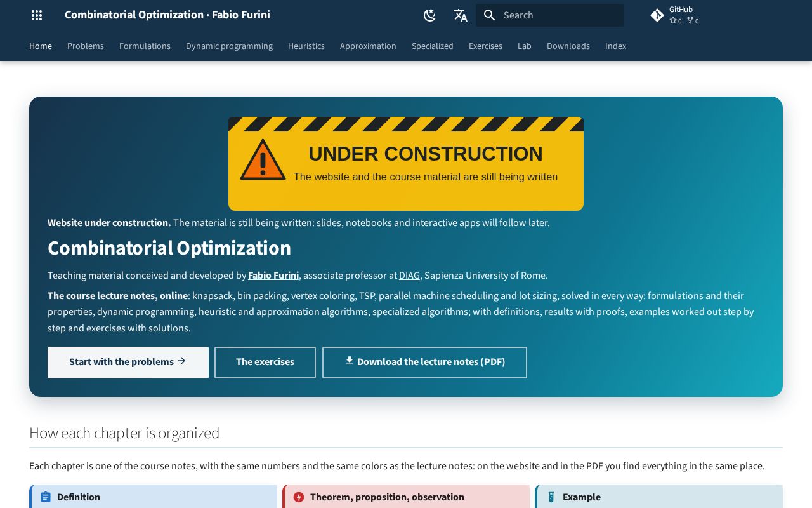Open the DIAG link
This screenshot has height=508, width=812.
(x=409, y=276)
